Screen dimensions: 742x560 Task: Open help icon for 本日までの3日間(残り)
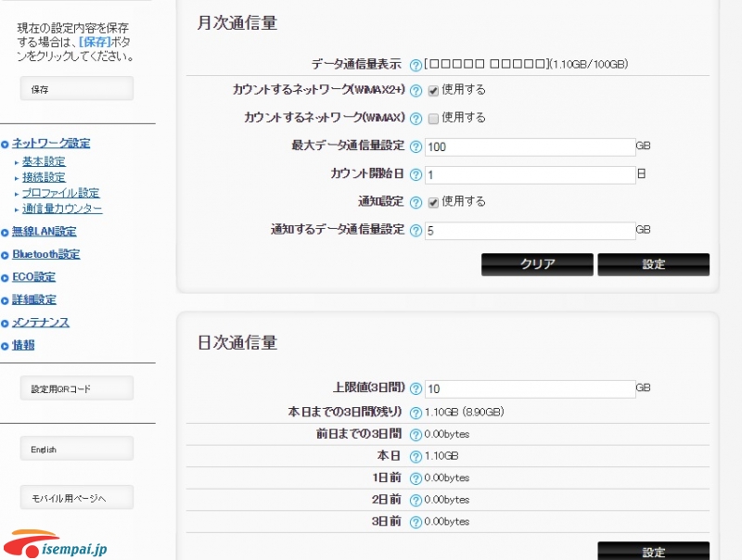(416, 413)
